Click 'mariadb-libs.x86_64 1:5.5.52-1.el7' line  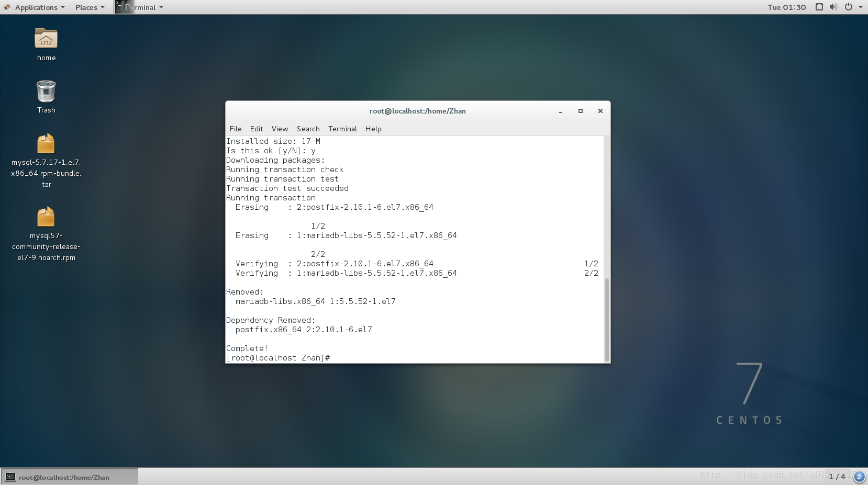coord(316,301)
